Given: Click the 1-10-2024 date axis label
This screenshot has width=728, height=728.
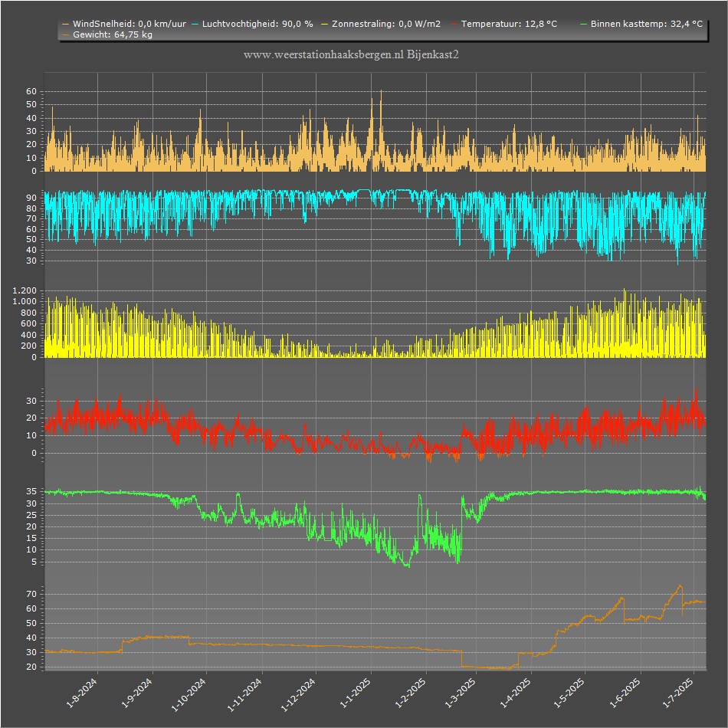Looking at the screenshot, I should [x=189, y=694].
